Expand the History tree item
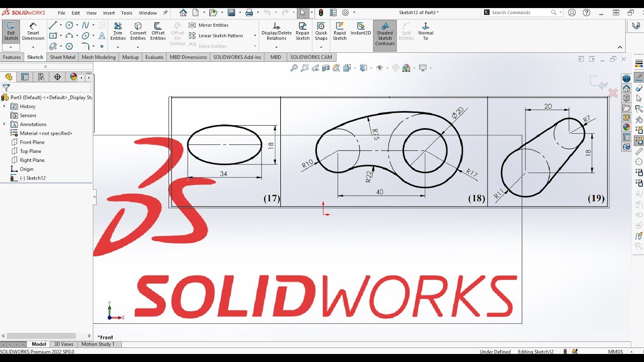This screenshot has width=644, height=362. click(5, 106)
